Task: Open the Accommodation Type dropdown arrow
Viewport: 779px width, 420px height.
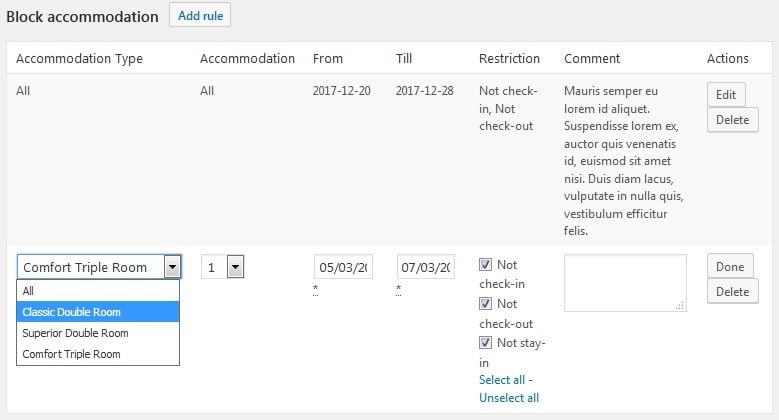Action: [x=172, y=267]
